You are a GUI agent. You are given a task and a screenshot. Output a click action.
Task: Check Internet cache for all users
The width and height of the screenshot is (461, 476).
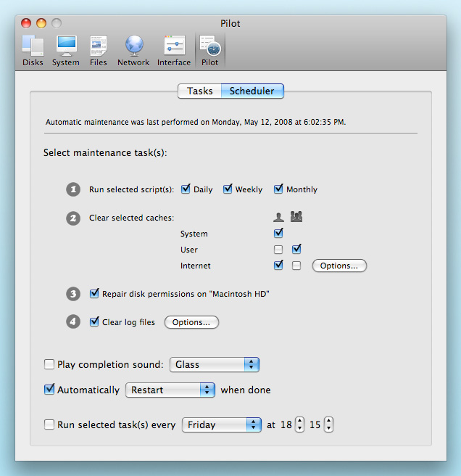(296, 266)
